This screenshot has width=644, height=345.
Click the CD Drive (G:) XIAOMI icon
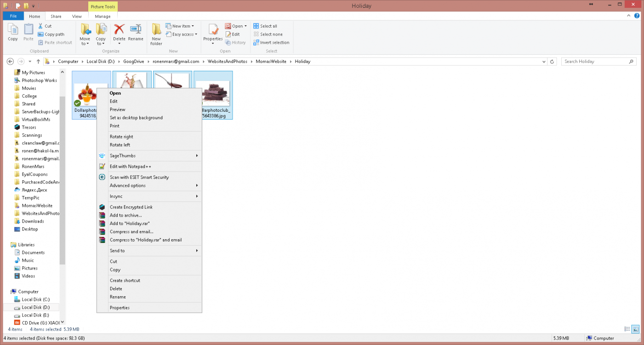tap(17, 323)
